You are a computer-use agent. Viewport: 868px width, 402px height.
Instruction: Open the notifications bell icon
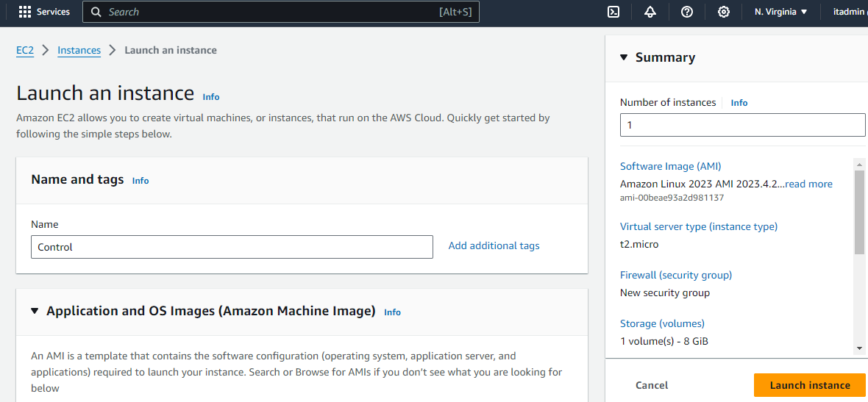point(650,12)
